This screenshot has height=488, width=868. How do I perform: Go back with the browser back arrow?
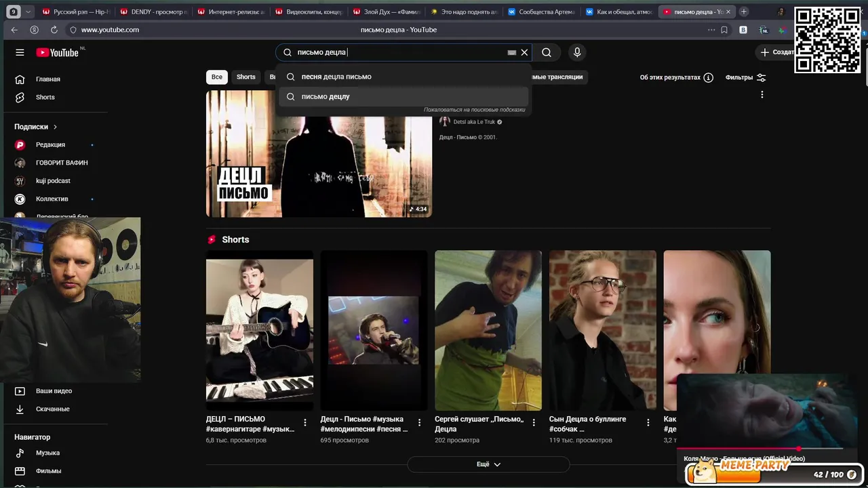point(14,30)
